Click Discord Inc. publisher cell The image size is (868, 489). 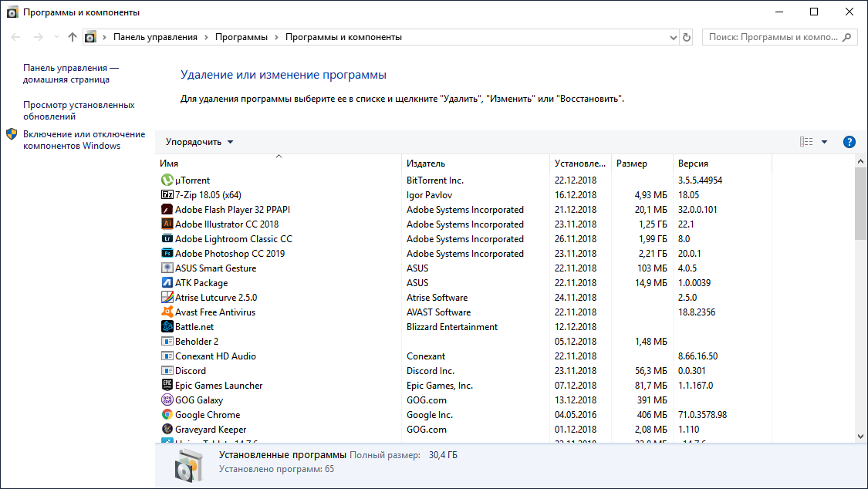[x=430, y=371]
